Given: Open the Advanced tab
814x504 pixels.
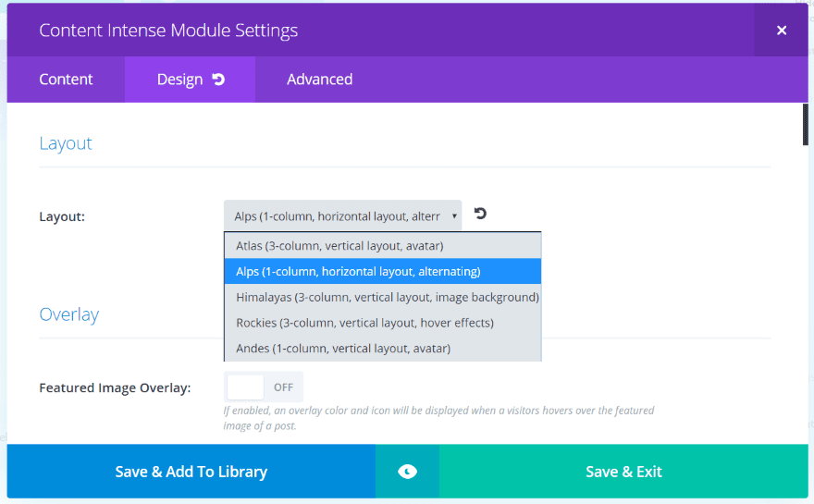Looking at the screenshot, I should [x=319, y=80].
